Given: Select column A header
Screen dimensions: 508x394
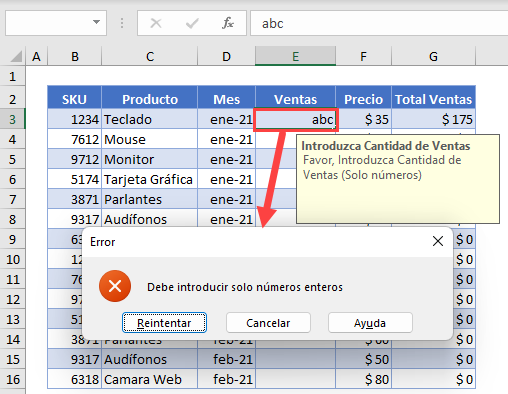Looking at the screenshot, I should click(x=36, y=56).
